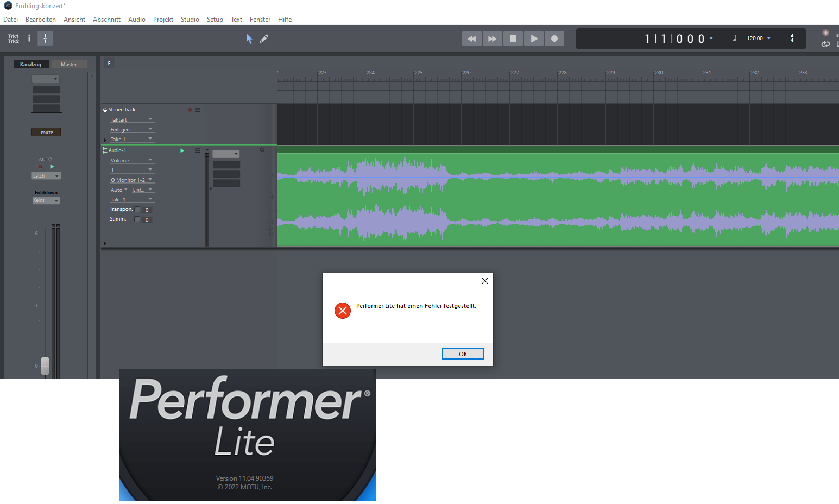Enable the Stimm. checkbox
The height and width of the screenshot is (504, 839).
(x=137, y=219)
